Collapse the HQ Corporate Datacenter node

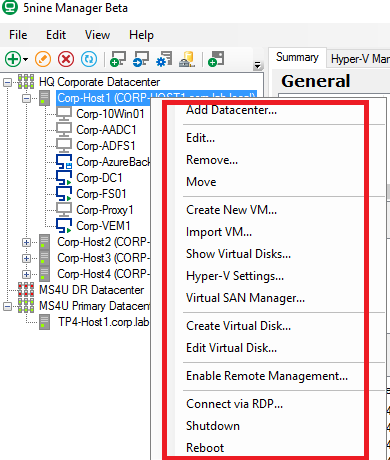[7, 82]
